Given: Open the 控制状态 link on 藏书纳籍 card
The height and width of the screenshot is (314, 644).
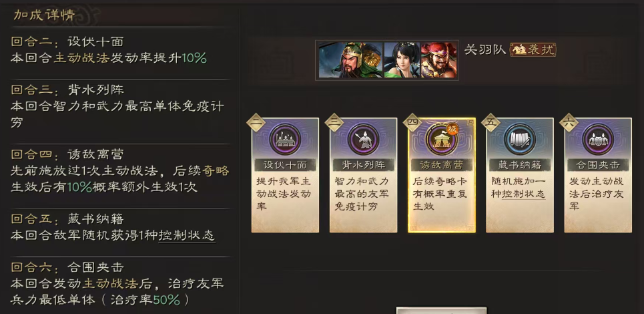Looking at the screenshot, I should [x=524, y=194].
